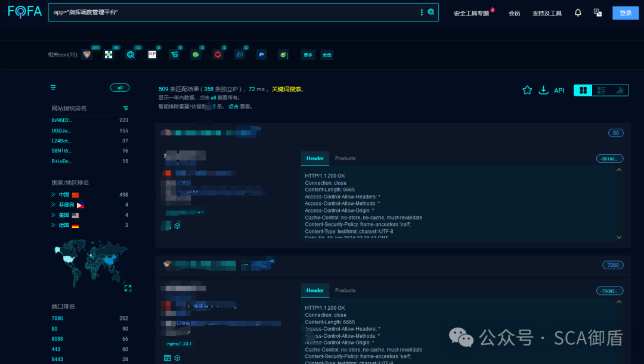Select green round related icon with 4 badge

(x=196, y=55)
